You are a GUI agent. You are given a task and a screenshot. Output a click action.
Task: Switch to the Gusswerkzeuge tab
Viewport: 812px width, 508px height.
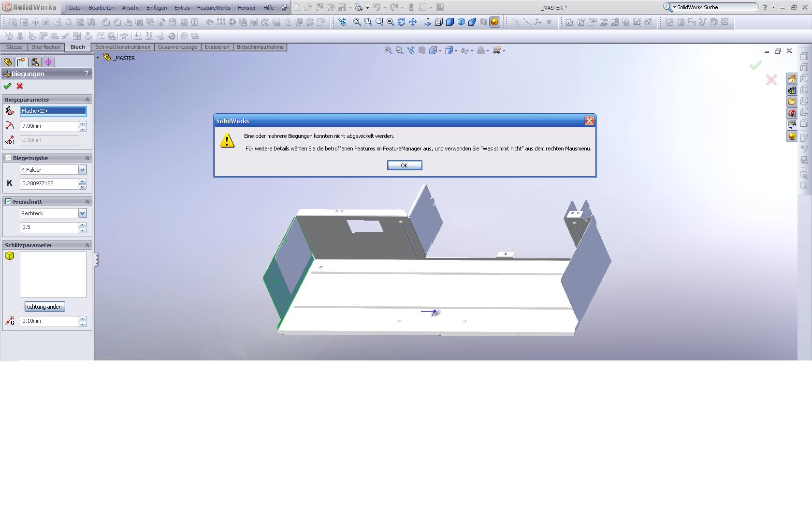tap(177, 47)
